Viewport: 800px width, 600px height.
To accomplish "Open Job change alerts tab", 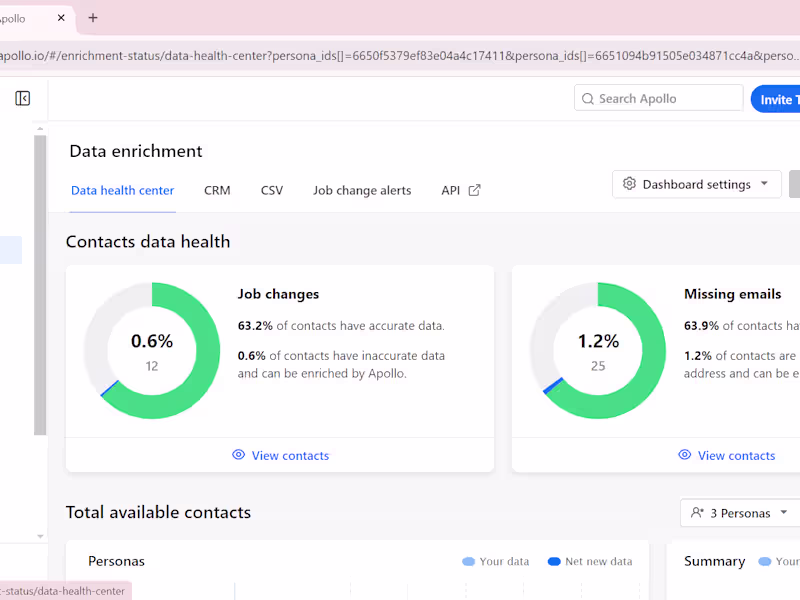I will pos(362,190).
